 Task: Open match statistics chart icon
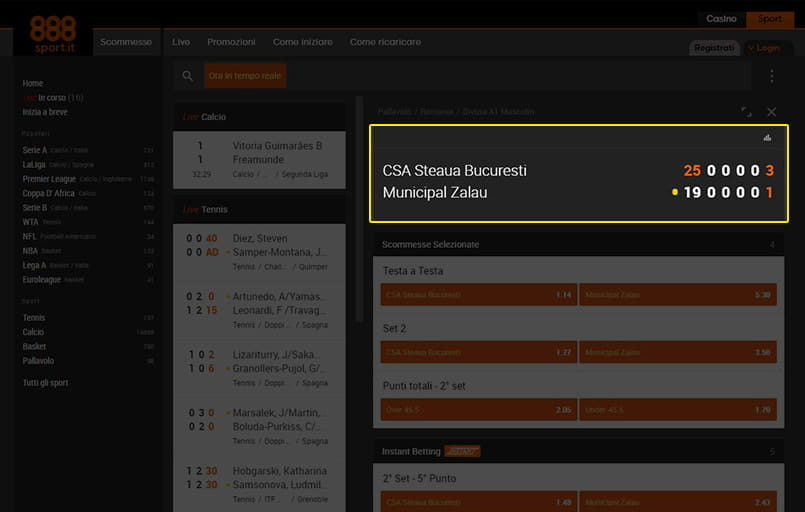click(x=767, y=137)
